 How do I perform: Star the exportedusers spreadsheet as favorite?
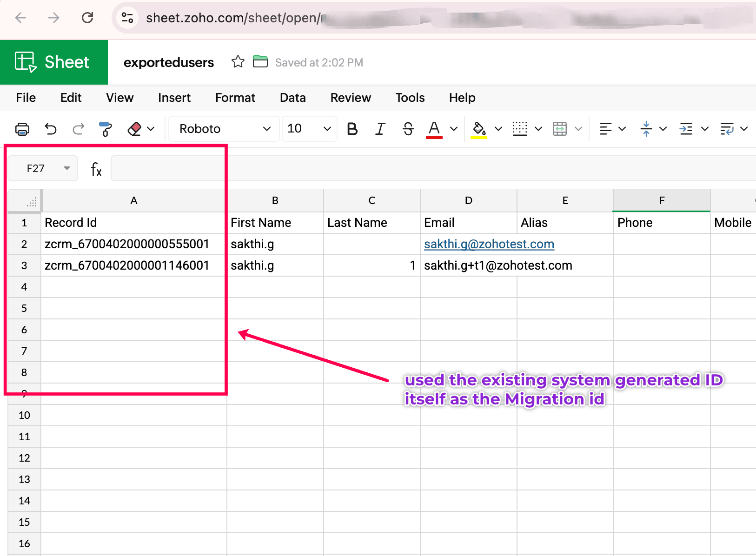(x=238, y=62)
